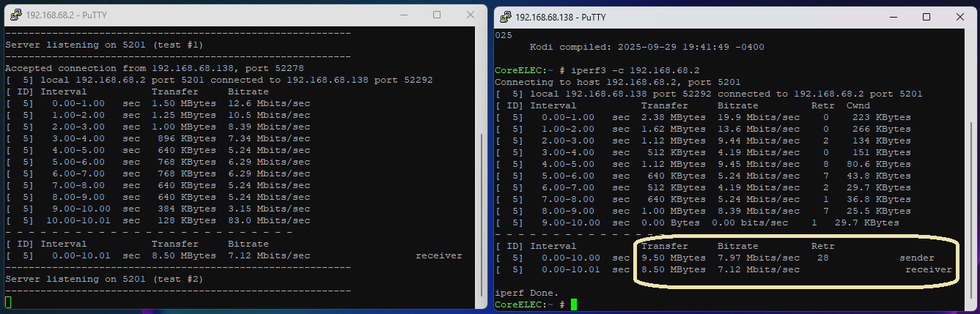Maximize the 192.168.68.138 PuTTY window
Screen dimensions: 980x314
point(926,17)
